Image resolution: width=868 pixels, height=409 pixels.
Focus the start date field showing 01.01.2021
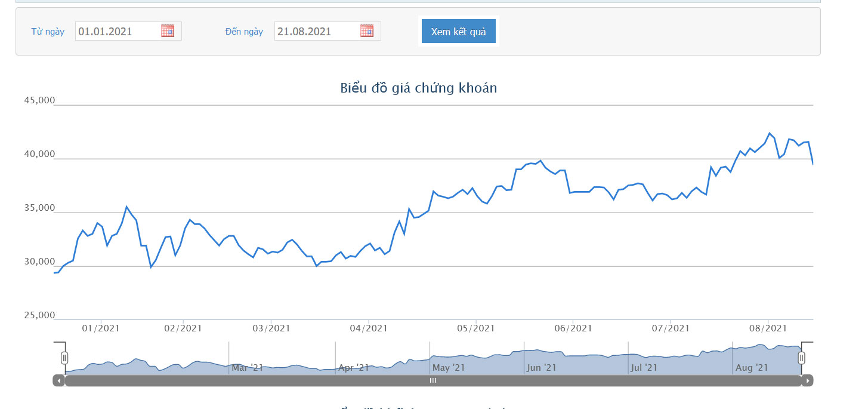point(118,32)
